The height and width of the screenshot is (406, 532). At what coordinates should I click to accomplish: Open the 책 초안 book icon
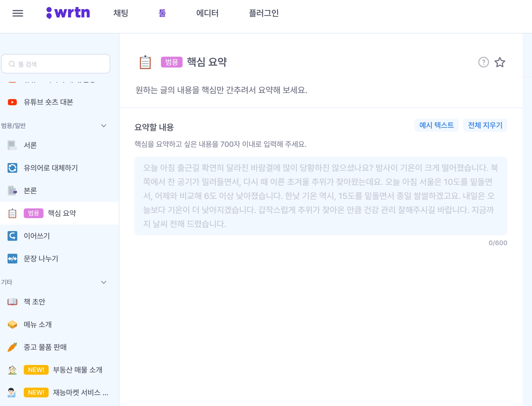click(12, 302)
